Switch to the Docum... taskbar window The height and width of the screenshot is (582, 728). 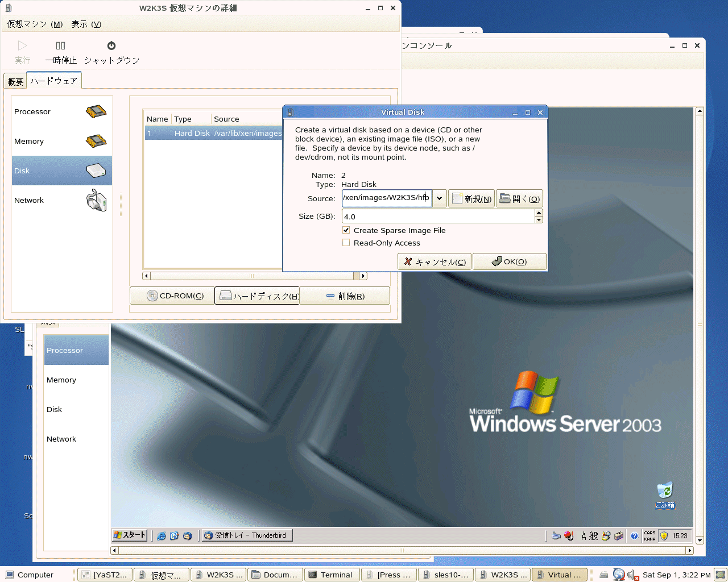[275, 575]
